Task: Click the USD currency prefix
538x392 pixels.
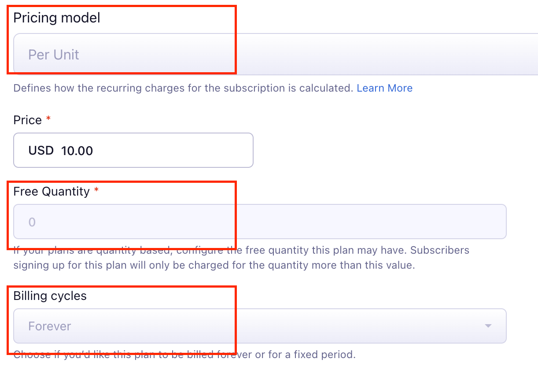Action: click(41, 151)
